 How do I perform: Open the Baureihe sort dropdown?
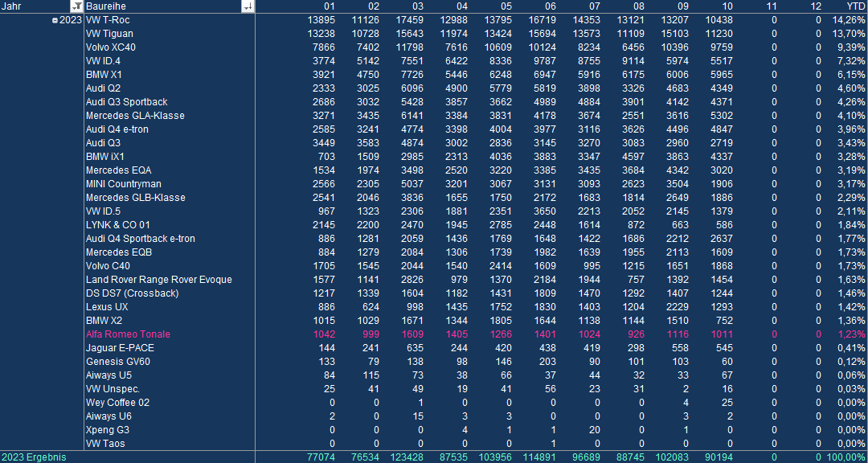point(248,6)
